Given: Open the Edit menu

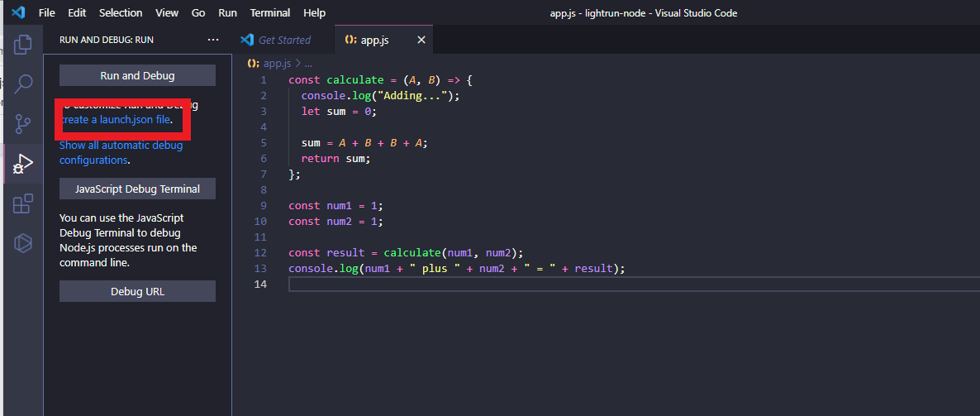Looking at the screenshot, I should pyautogui.click(x=77, y=12).
